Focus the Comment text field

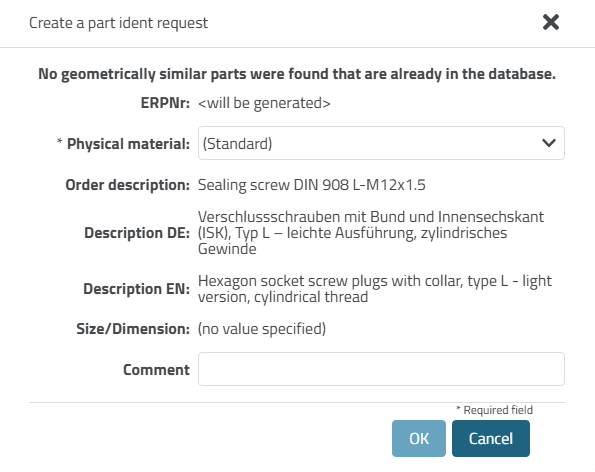point(381,369)
